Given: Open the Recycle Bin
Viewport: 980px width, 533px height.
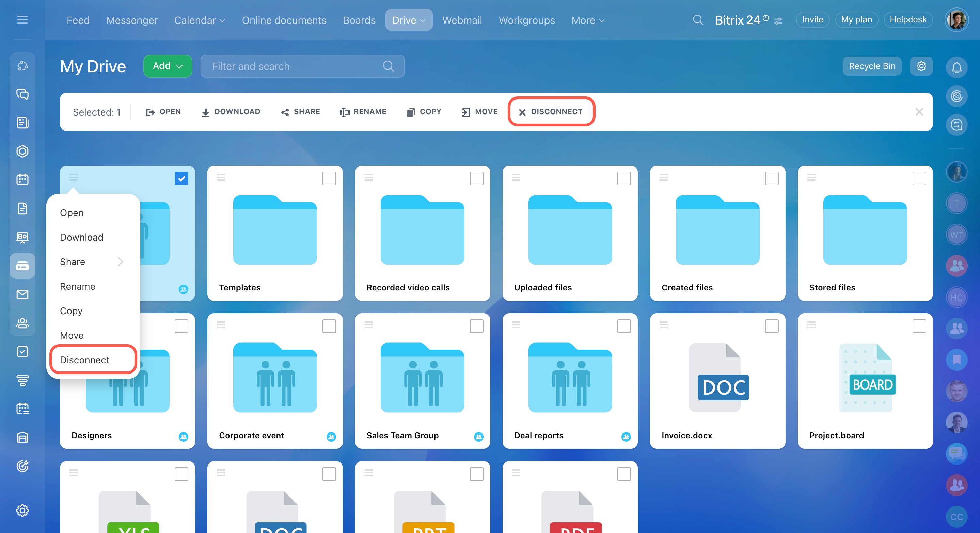Looking at the screenshot, I should pyautogui.click(x=872, y=66).
